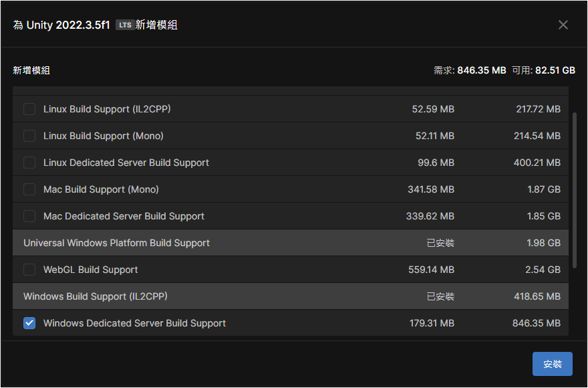
Task: Click the 新增模組 section heading
Action: [x=31, y=70]
